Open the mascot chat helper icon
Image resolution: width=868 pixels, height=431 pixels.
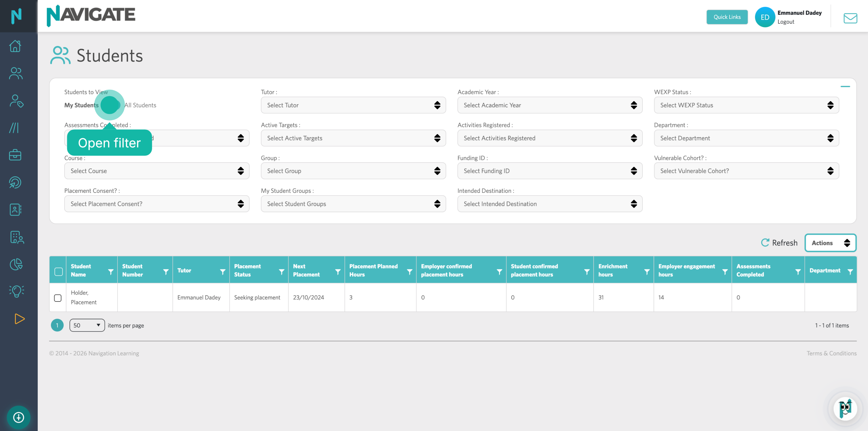(x=845, y=409)
